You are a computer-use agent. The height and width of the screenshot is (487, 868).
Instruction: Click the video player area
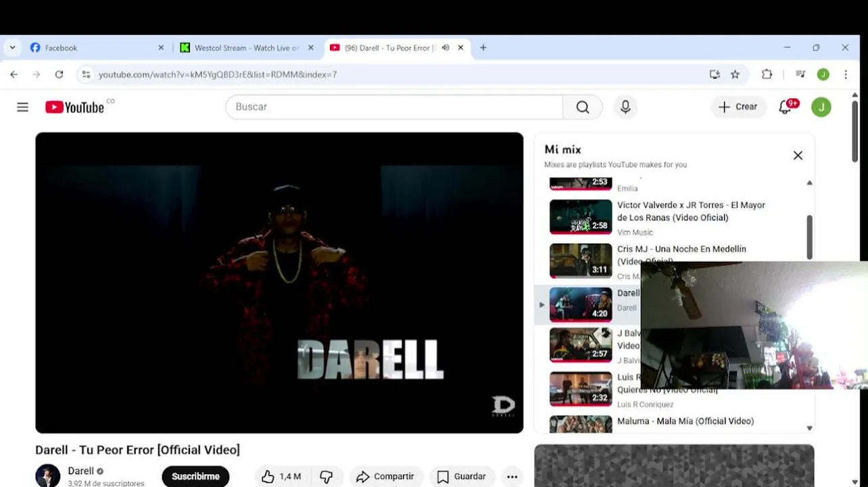pos(279,283)
